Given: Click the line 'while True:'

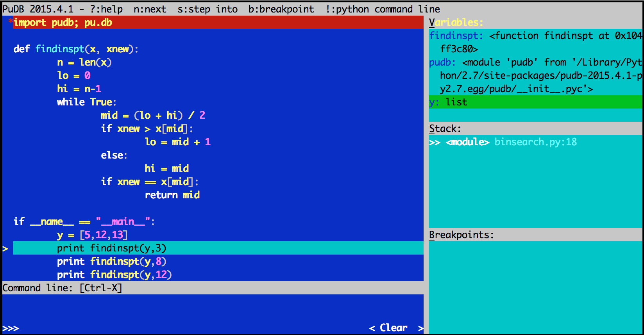Looking at the screenshot, I should tap(87, 102).
